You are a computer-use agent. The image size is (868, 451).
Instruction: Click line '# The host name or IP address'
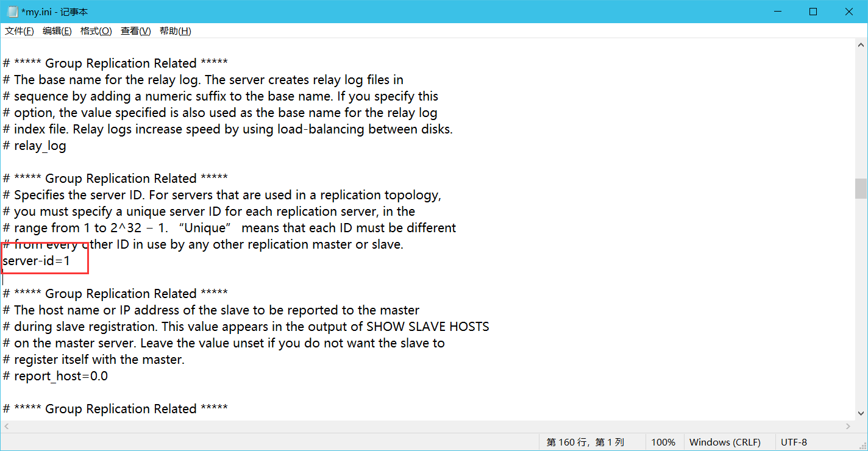[x=212, y=310]
